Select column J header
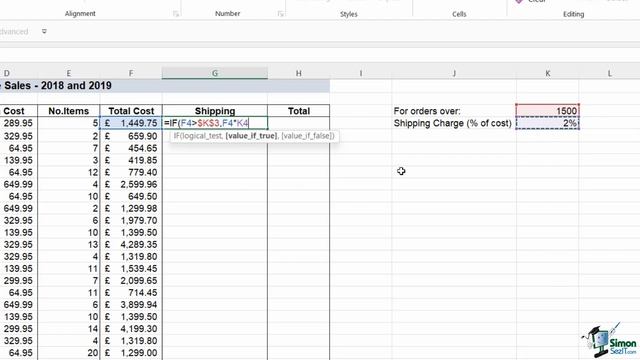This screenshot has height=360, width=640. 454,73
